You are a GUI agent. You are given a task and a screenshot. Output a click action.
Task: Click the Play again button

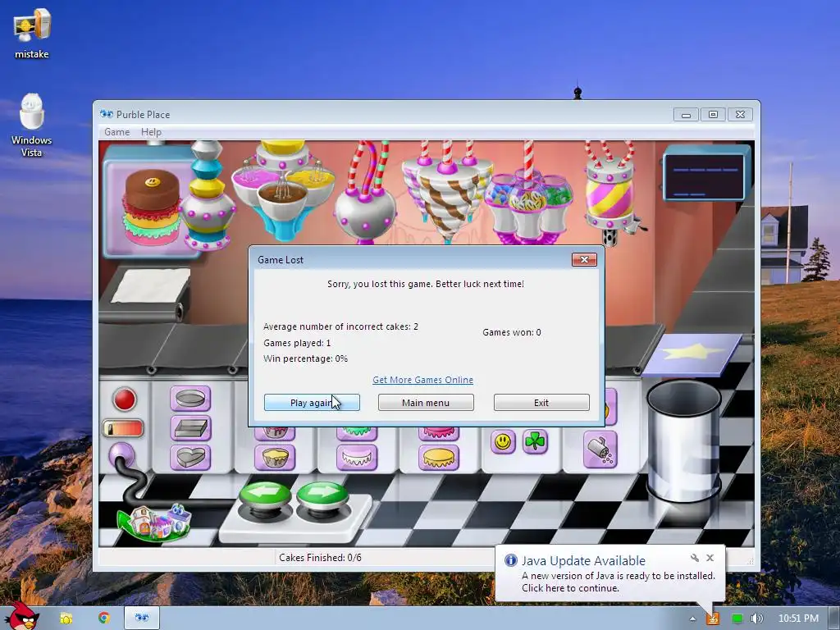pyautogui.click(x=312, y=402)
